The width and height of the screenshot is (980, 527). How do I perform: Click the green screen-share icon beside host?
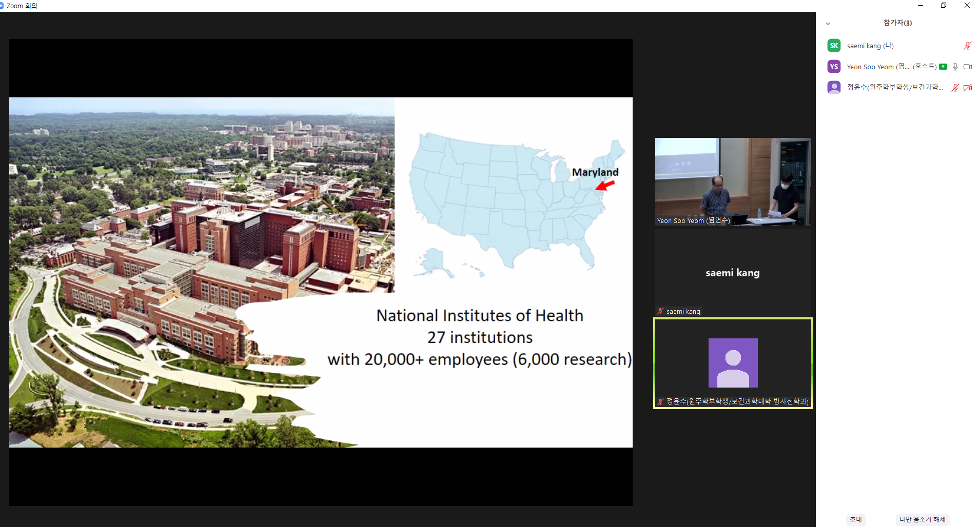(943, 67)
